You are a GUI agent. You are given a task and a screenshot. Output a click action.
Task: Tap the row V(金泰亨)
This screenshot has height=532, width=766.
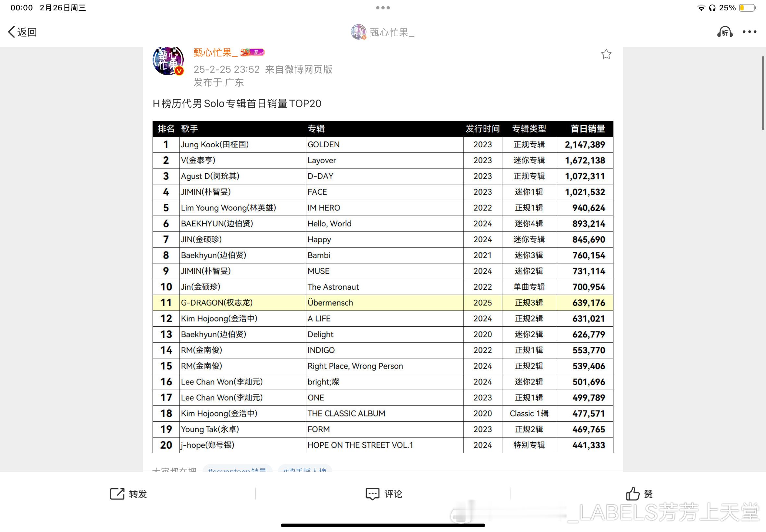click(x=383, y=160)
